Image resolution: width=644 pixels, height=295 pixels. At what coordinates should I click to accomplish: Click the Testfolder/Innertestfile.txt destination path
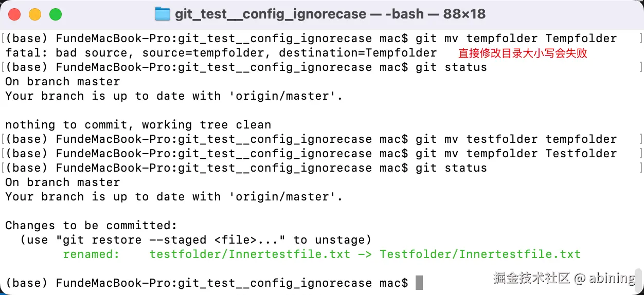point(480,254)
